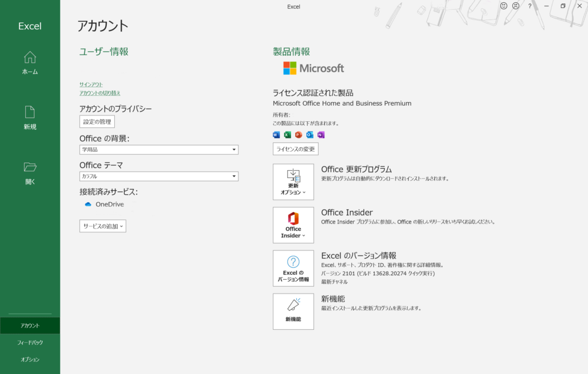Click the 製品情報 heading
Screen dimensions: 588x374
[x=291, y=51]
